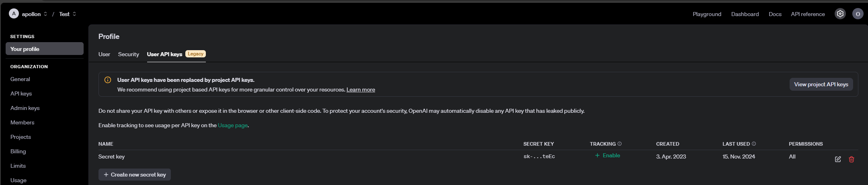
Task: Open Members in the sidebar
Action: (22, 122)
